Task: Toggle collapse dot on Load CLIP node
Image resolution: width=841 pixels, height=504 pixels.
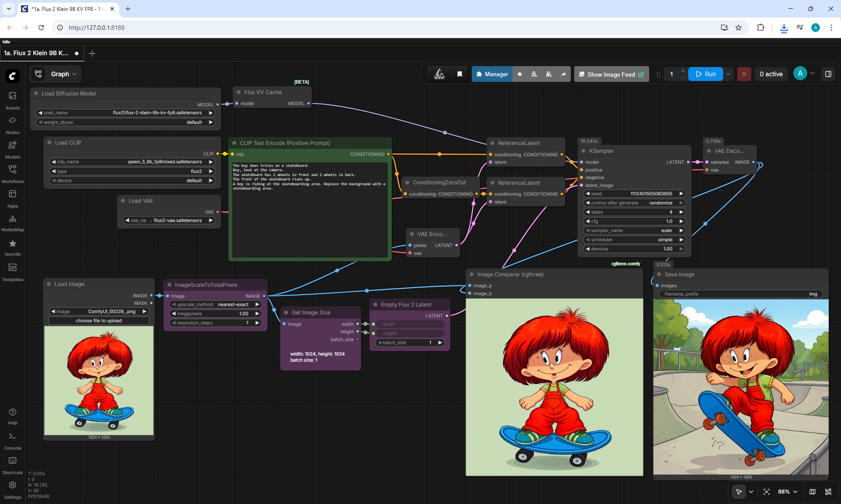Action: [x=49, y=143]
